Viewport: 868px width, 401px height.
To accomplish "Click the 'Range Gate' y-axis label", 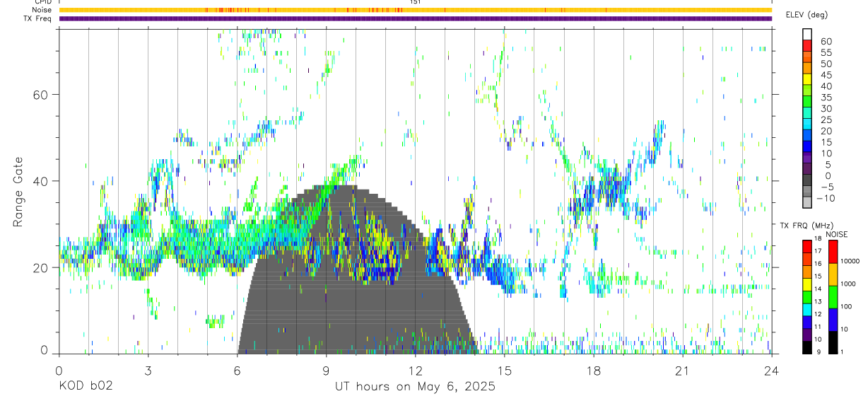I will [18, 192].
